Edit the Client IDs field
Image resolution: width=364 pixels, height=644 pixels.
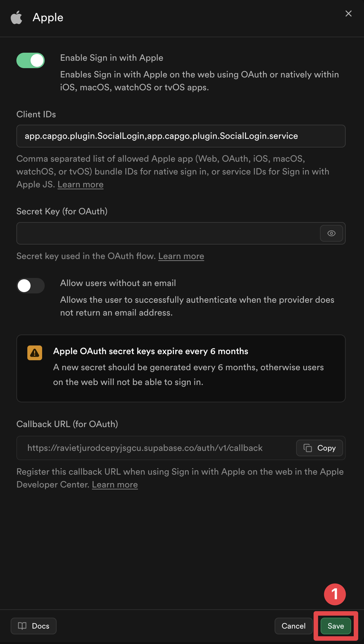pos(181,136)
